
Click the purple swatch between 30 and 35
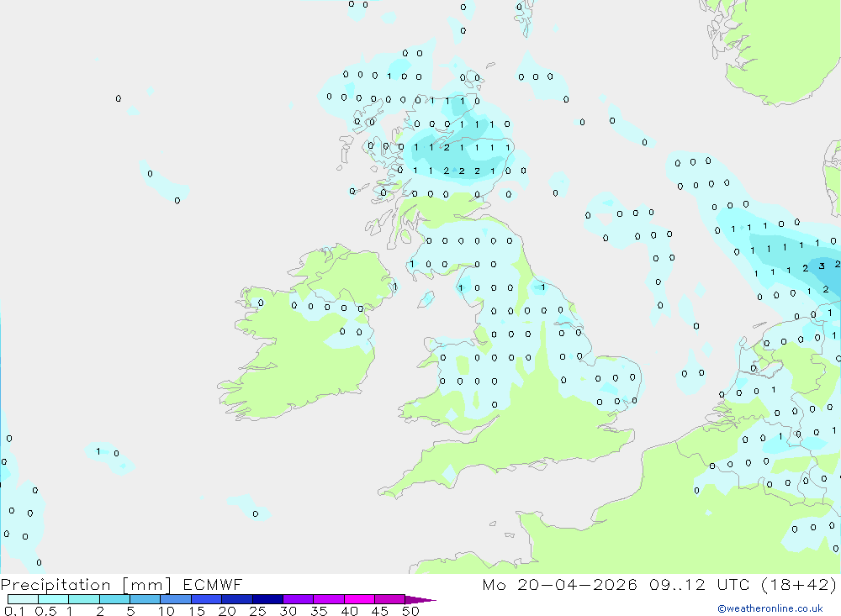(299, 599)
